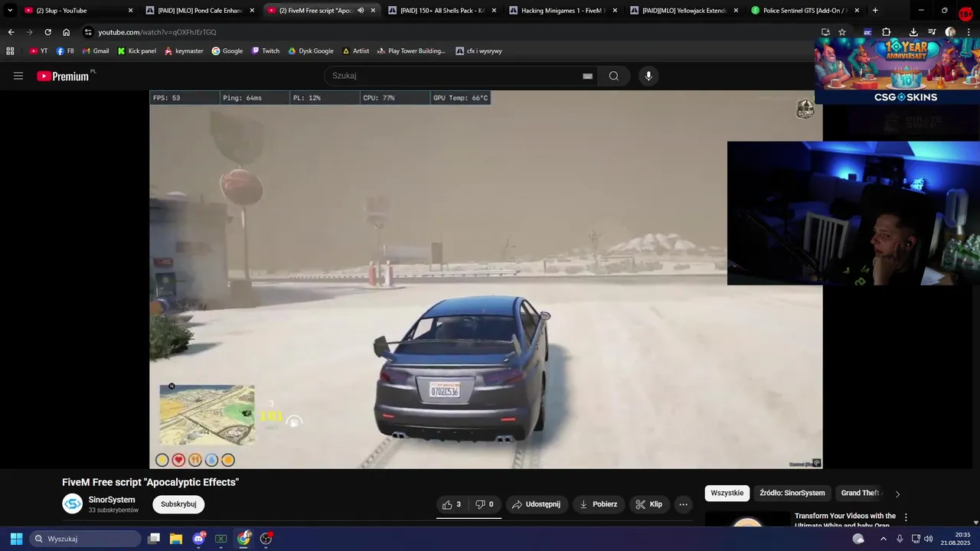Select Źródło: SinorSystem filter chip
980x551 pixels.
(x=792, y=493)
